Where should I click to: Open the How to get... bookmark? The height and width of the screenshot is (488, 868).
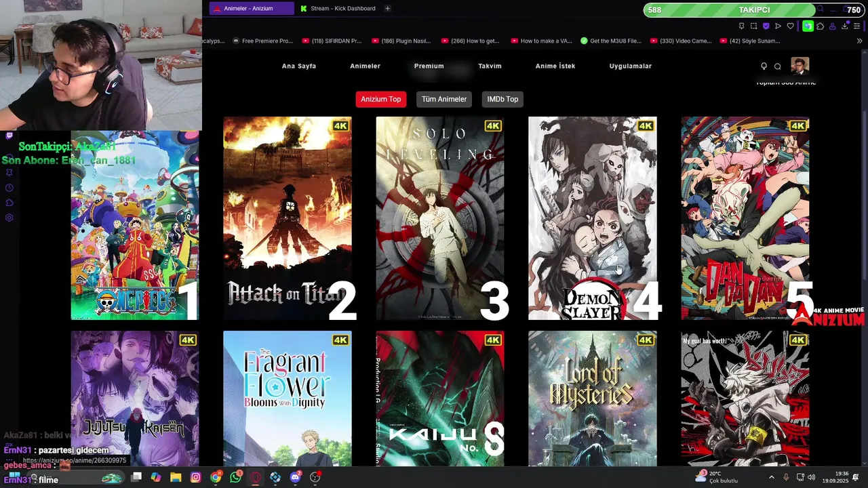point(470,41)
